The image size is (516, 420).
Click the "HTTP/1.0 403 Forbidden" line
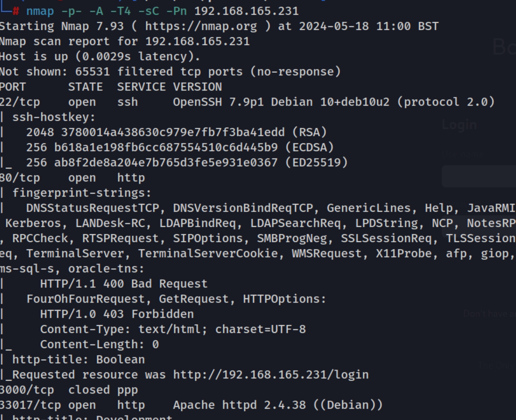tap(117, 314)
